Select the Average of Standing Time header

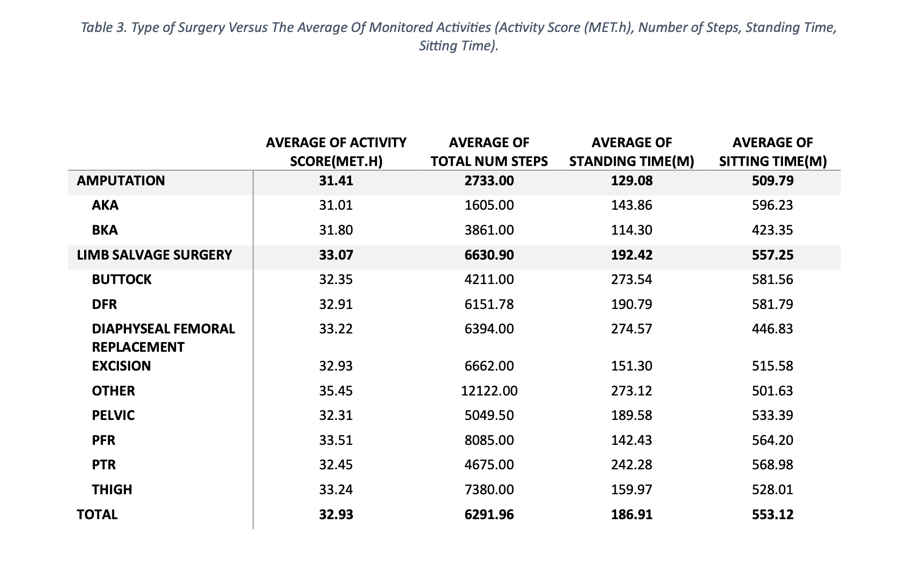[x=632, y=152]
